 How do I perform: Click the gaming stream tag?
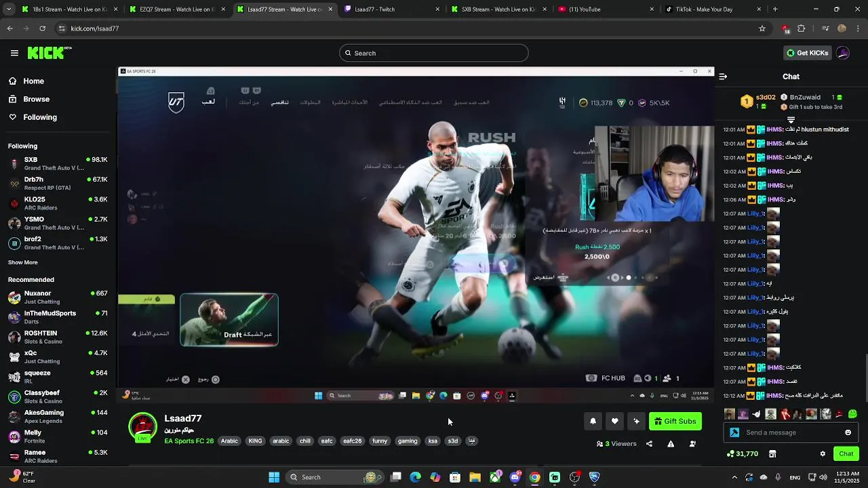[408, 441]
